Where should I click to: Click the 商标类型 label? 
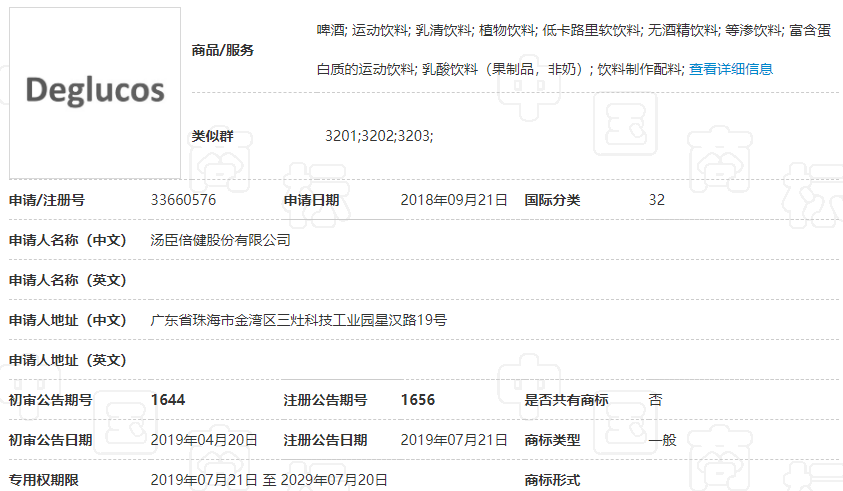pos(552,440)
